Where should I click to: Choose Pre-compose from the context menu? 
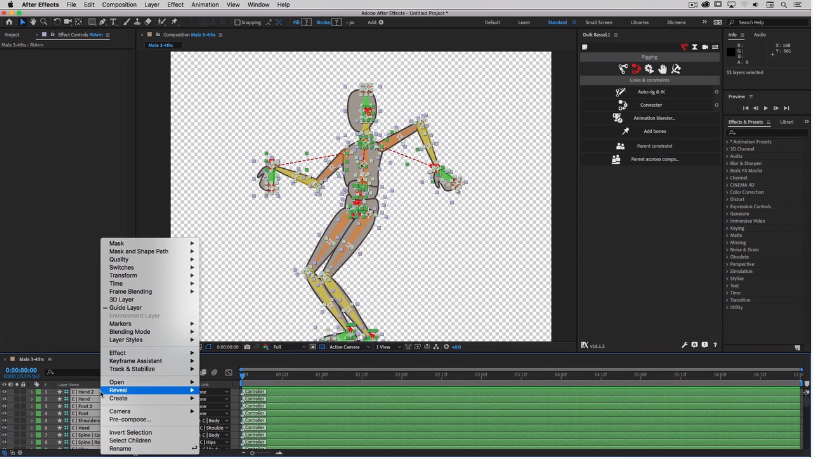coord(130,419)
